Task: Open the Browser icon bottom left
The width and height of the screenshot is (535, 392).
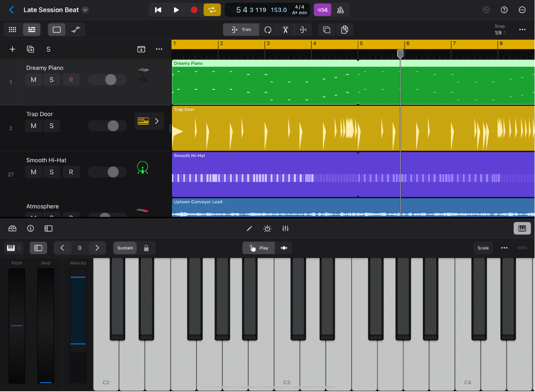Action: pos(12,228)
